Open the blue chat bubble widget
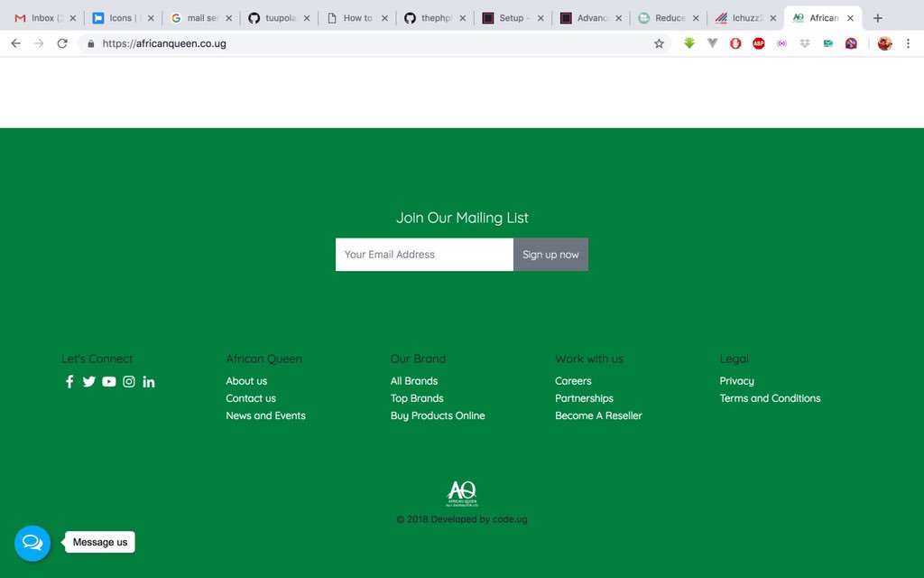The image size is (924, 578). coord(32,543)
